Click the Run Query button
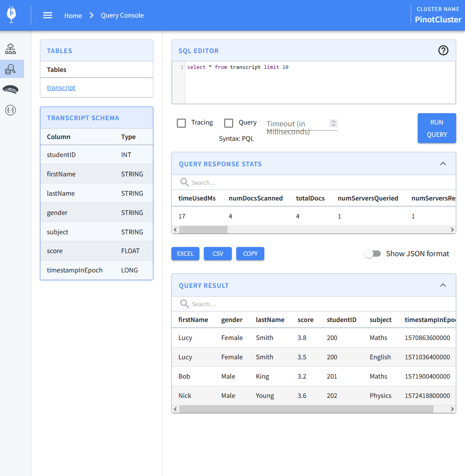 pos(437,128)
